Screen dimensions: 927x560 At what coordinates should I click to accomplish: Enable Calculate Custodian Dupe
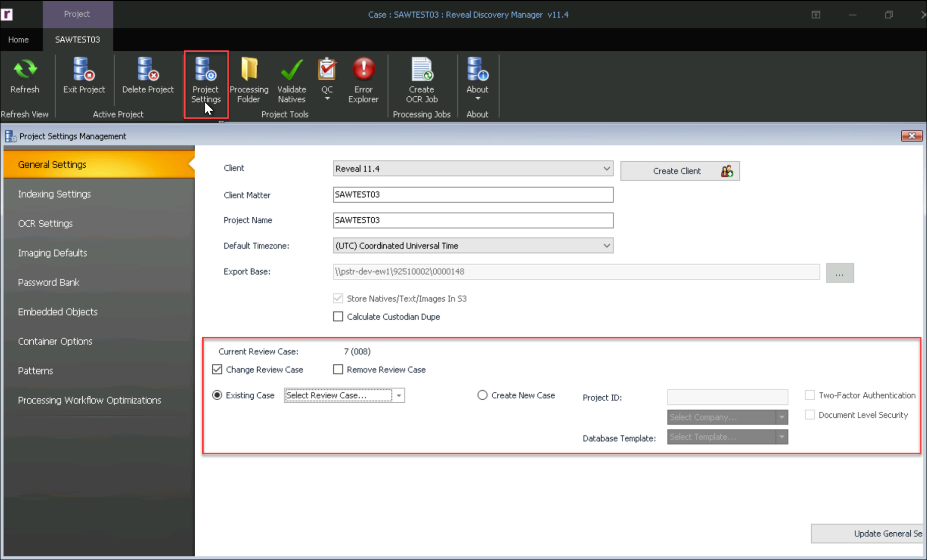pyautogui.click(x=338, y=316)
